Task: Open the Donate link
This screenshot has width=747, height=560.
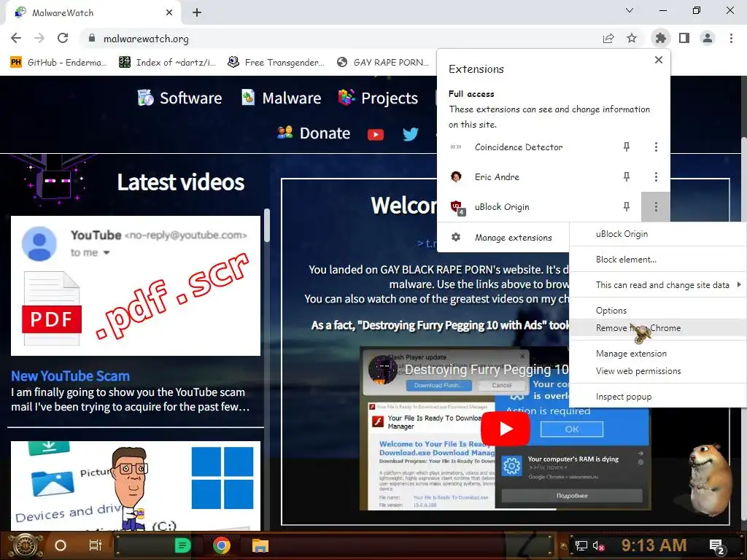Action: pyautogui.click(x=314, y=133)
